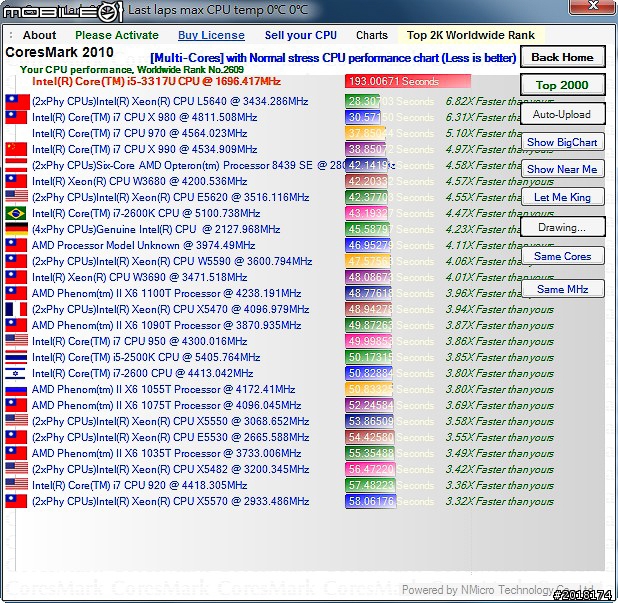
Task: Click the flag beside Phenom II X6 1100T
Action: tap(16, 293)
